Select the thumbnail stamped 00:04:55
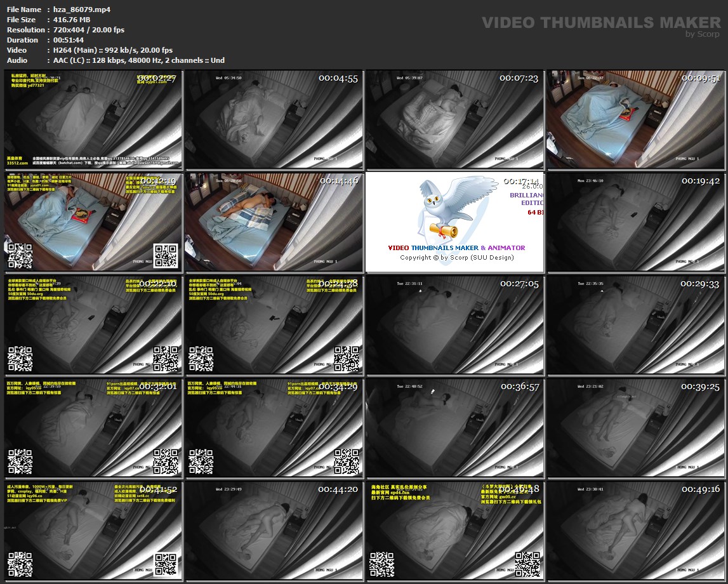 (274, 120)
